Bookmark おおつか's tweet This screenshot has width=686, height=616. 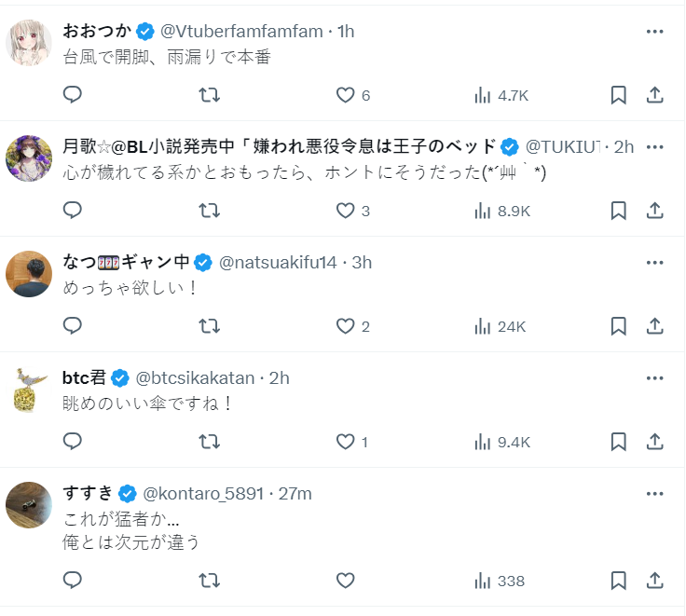(618, 94)
